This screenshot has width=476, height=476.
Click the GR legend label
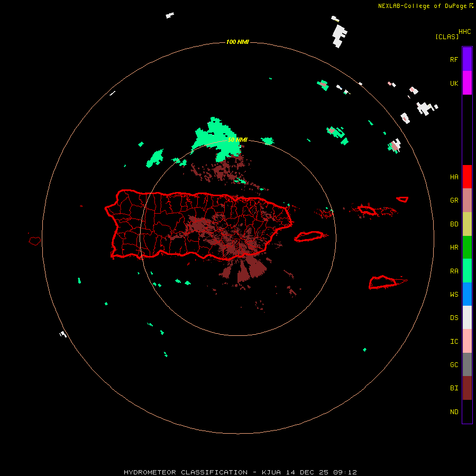[454, 200]
